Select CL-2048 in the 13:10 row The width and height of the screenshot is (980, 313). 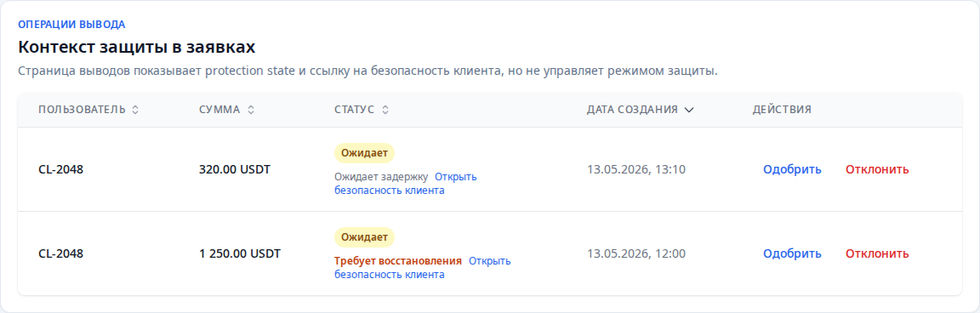tap(60, 169)
